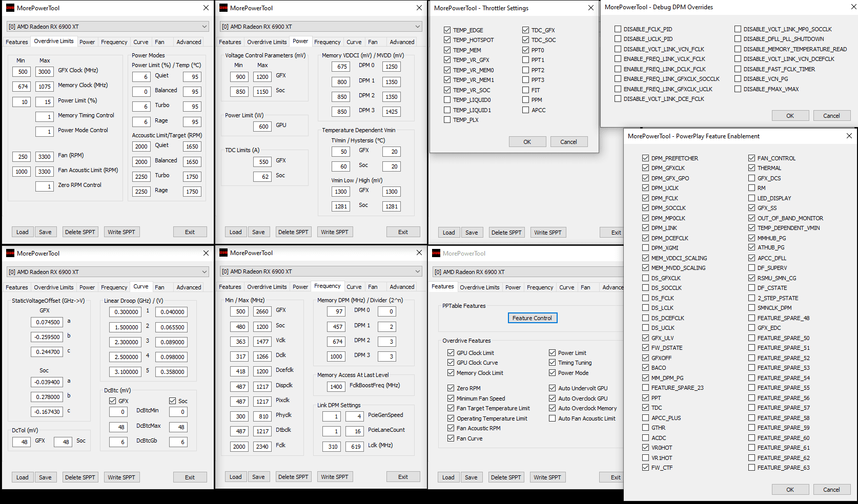Toggle the PPT0 throttler checkbox
The width and height of the screenshot is (858, 504).
pos(525,50)
